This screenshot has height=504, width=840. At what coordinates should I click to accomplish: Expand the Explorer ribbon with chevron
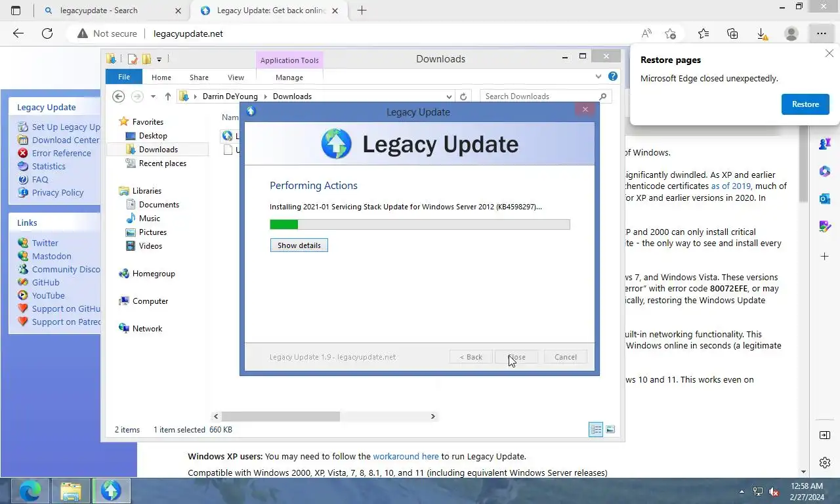point(598,77)
